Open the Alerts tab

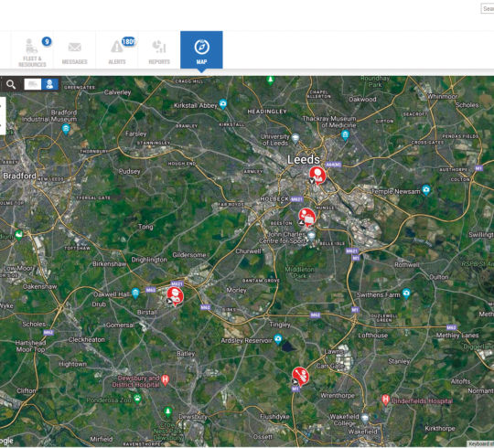pyautogui.click(x=117, y=50)
